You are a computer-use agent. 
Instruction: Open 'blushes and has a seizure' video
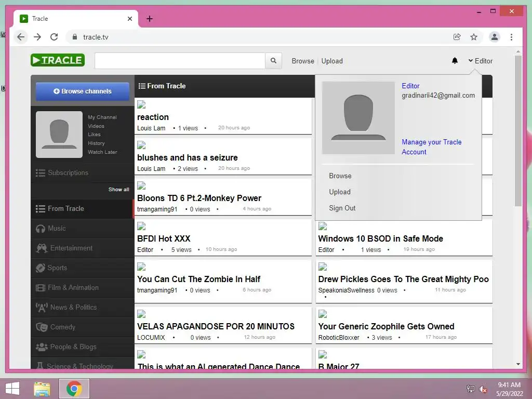187,158
